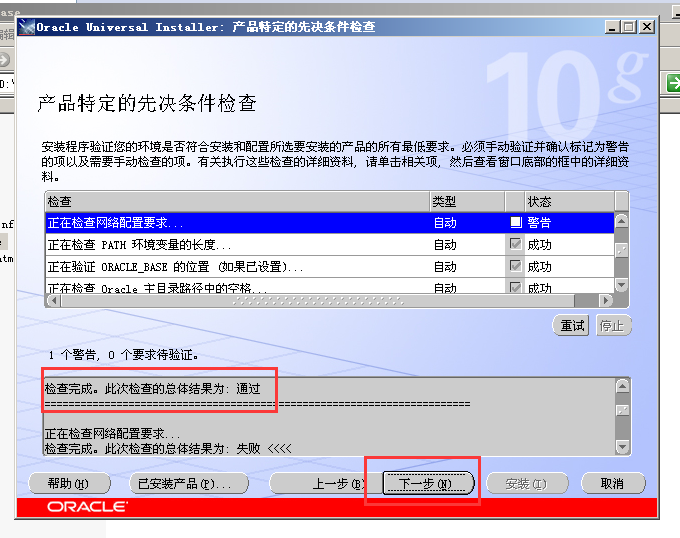The image size is (680, 538).
Task: Open 已安装产品(P) installed products
Action: click(x=189, y=483)
